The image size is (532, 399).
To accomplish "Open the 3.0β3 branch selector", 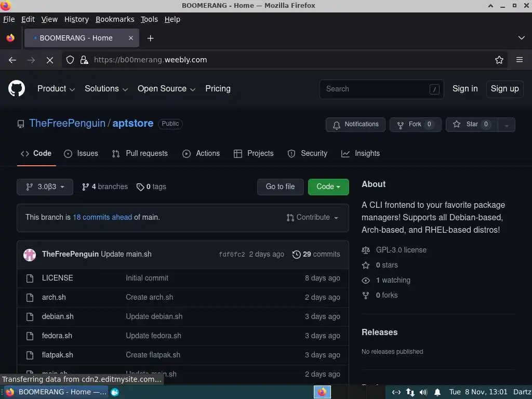I will click(x=45, y=187).
